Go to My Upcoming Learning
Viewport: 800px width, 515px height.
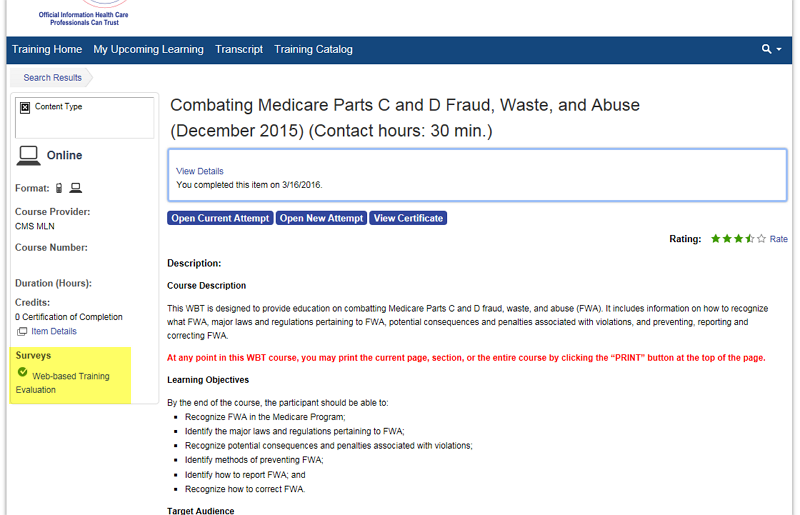pos(148,50)
